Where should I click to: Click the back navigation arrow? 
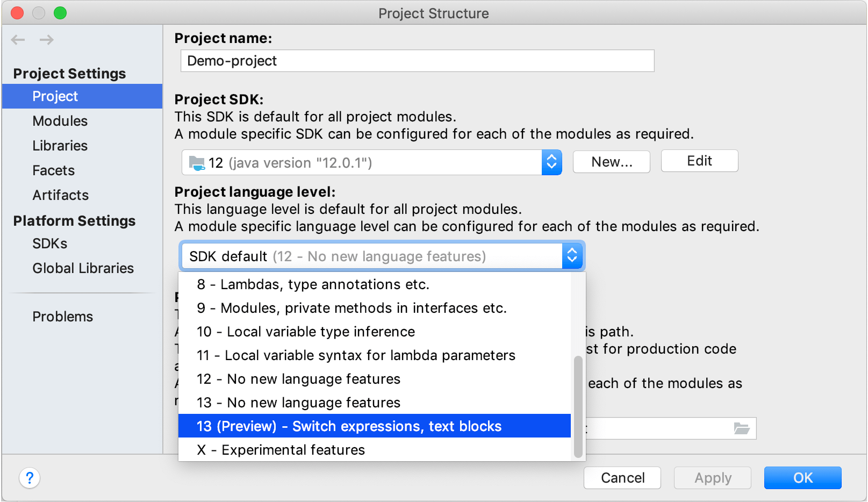[x=18, y=40]
